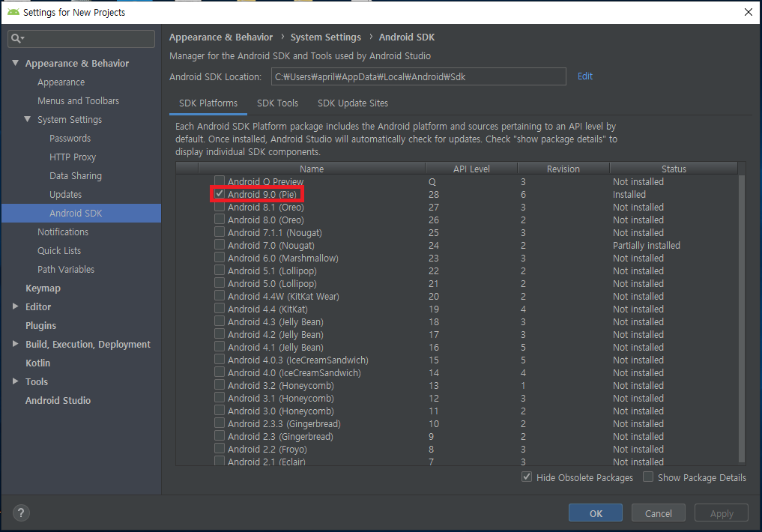
Task: Tick the Android Q Preview checkbox
Action: coord(220,181)
